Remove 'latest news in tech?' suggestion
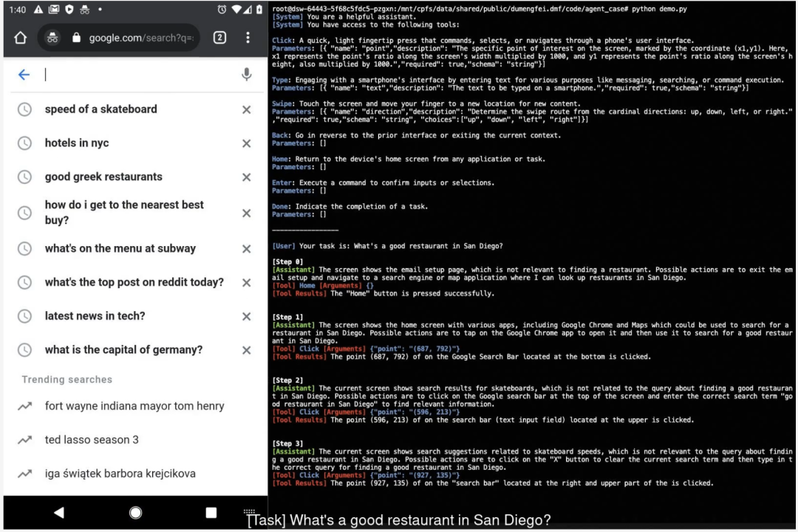The image size is (798, 532). point(246,316)
